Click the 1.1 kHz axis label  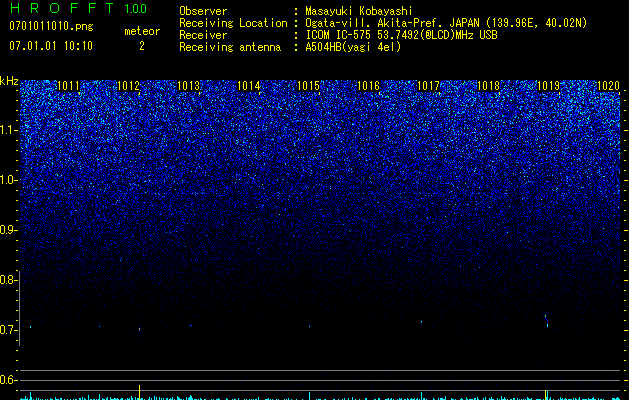click(8, 130)
